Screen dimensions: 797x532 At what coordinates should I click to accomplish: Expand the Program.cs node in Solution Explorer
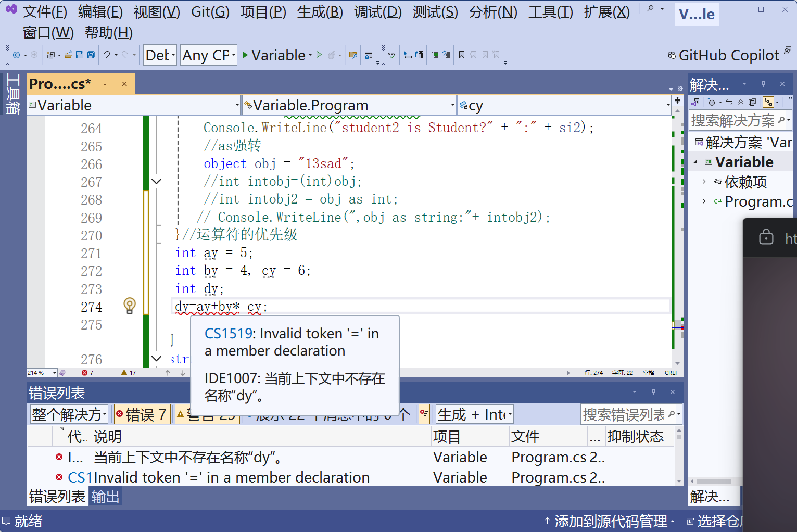704,201
